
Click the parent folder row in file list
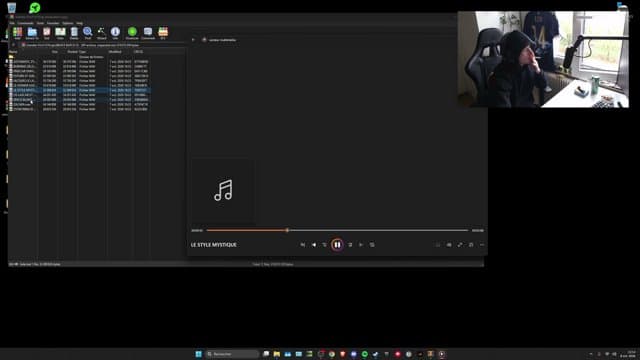80,57
